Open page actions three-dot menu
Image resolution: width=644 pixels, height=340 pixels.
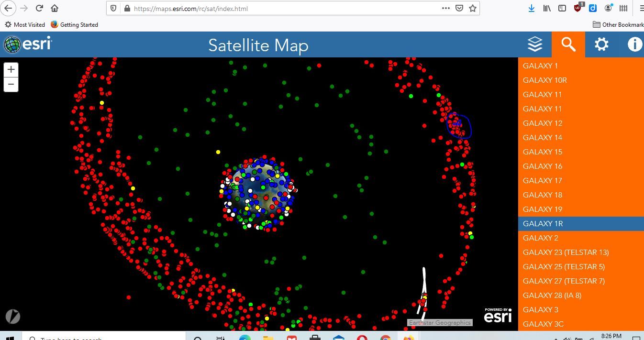click(x=445, y=8)
